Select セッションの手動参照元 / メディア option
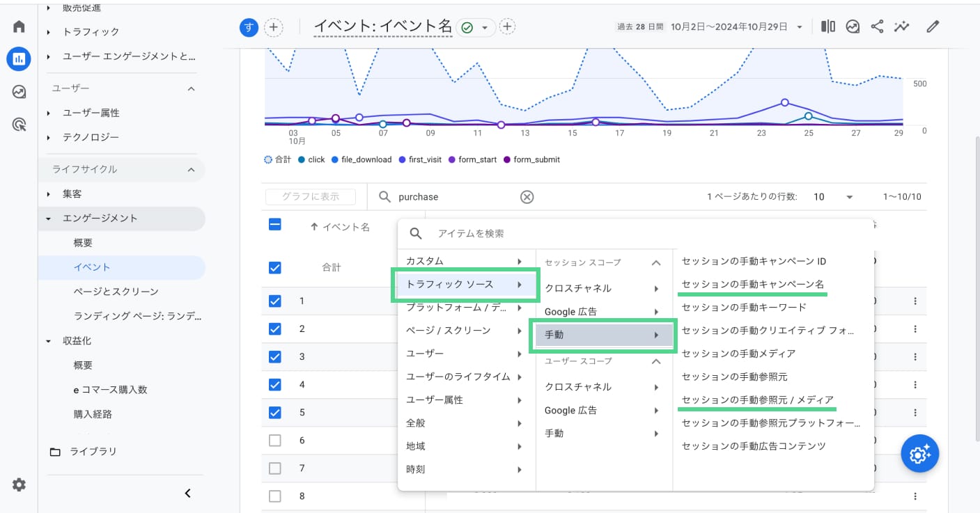The height and width of the screenshot is (513, 980). [x=757, y=400]
